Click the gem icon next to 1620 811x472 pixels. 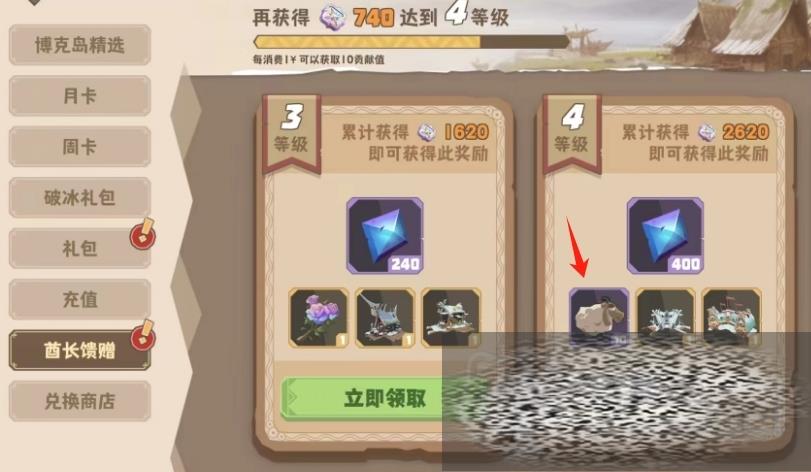[427, 132]
